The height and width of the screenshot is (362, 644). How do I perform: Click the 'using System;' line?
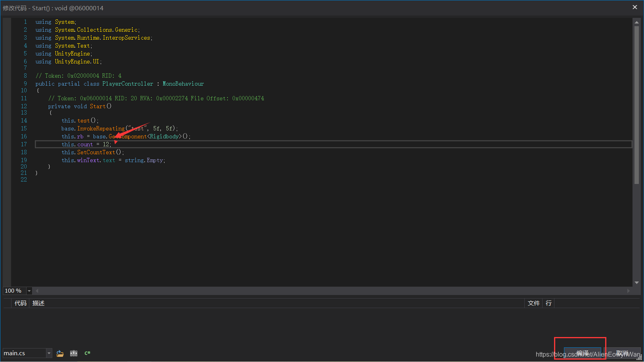point(56,22)
